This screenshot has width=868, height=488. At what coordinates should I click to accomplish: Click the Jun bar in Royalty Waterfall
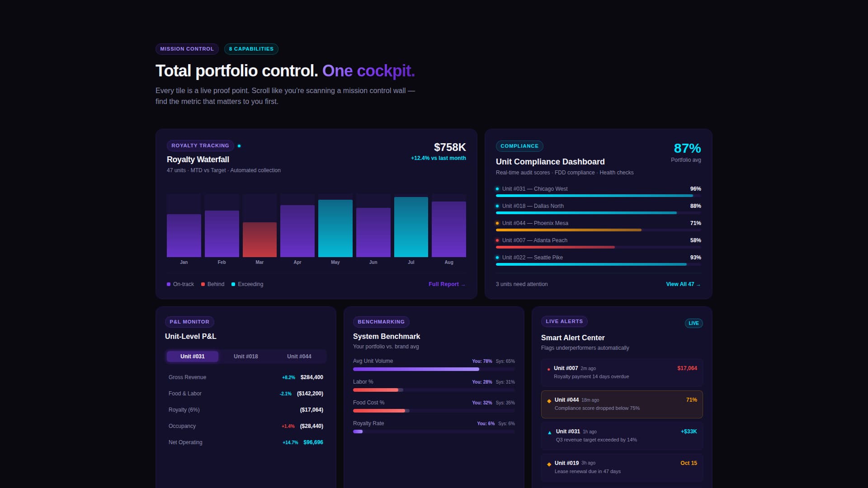tap(373, 232)
